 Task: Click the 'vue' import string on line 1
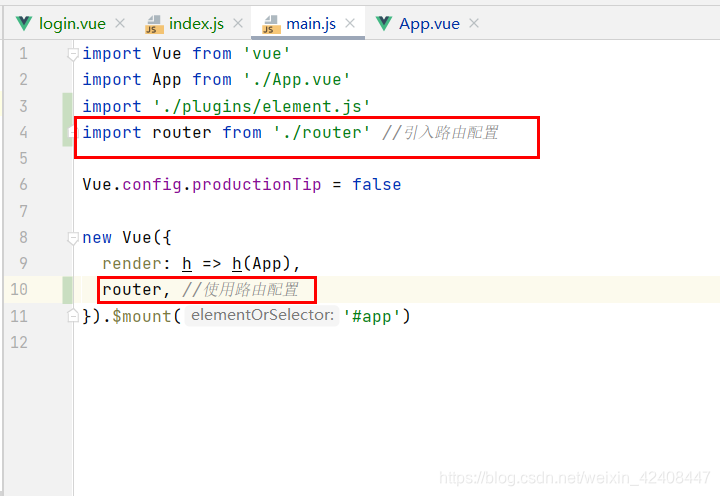(266, 54)
